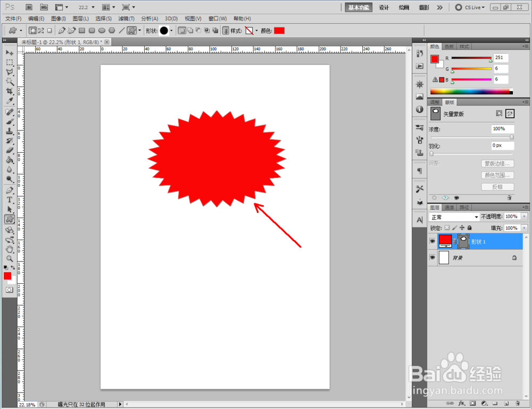Enable Fill Pixels mode
Image resolution: width=532 pixels, height=409 pixels.
[49, 30]
